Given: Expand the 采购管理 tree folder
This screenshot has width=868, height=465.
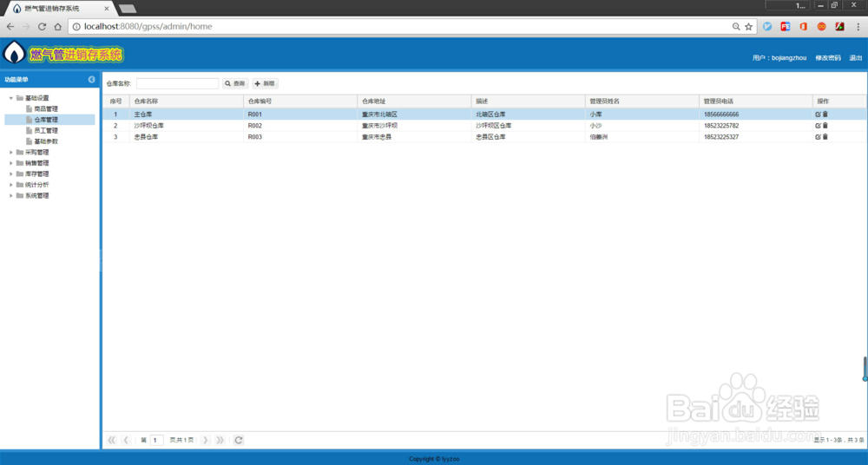Looking at the screenshot, I should (x=11, y=152).
